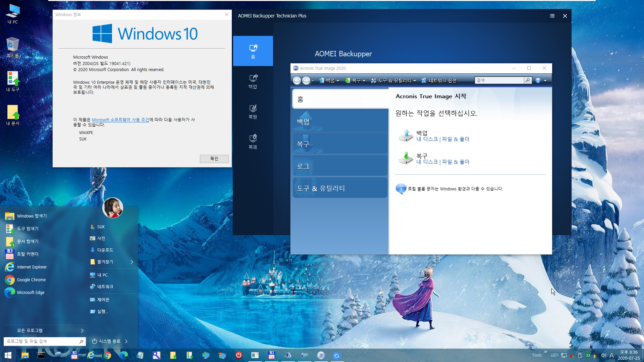Click USB safely remove icon in tray
This screenshot has height=362, width=644.
click(580, 355)
